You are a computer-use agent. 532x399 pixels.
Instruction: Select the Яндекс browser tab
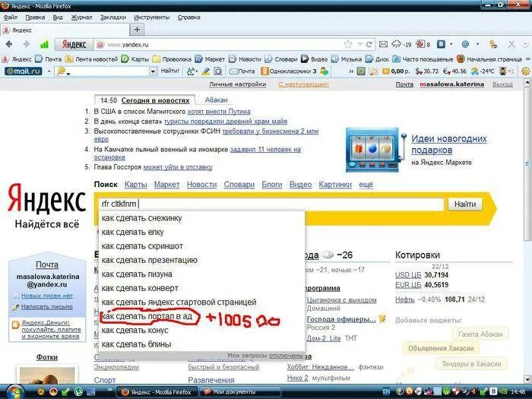(x=65, y=30)
